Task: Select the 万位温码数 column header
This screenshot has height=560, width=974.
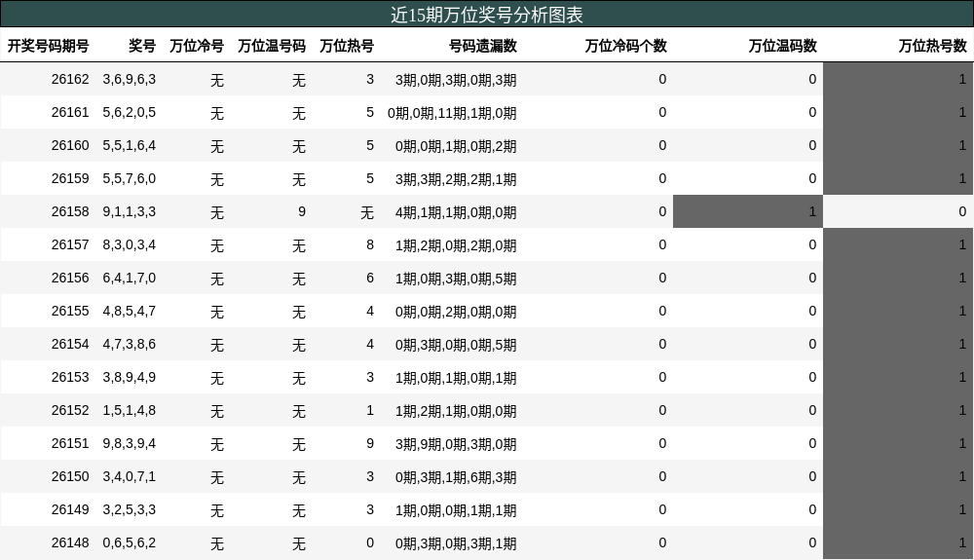Action: pyautogui.click(x=783, y=46)
